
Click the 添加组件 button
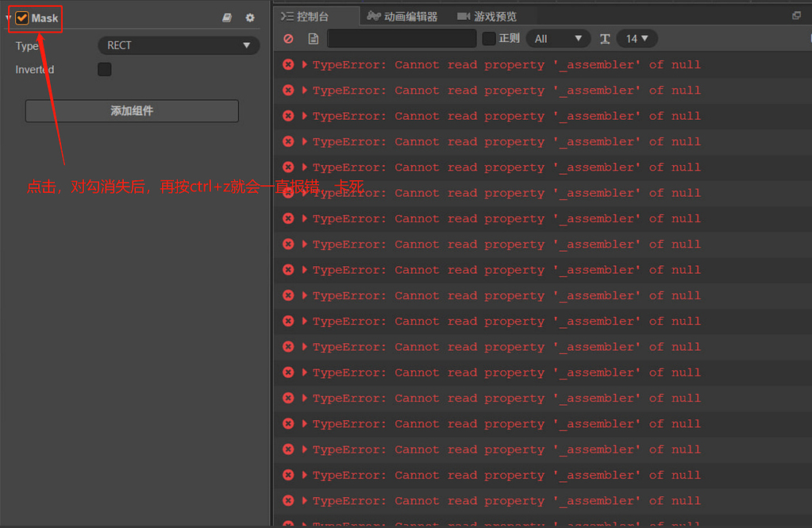(132, 110)
